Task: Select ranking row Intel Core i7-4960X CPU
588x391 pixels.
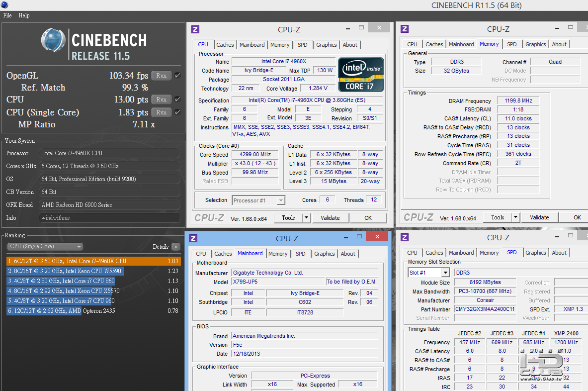Action: click(94, 261)
